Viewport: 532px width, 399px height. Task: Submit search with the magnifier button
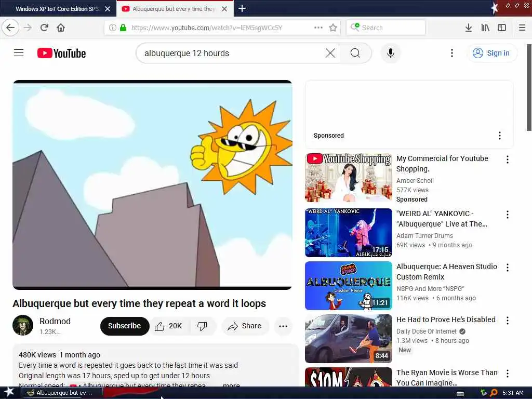355,53
